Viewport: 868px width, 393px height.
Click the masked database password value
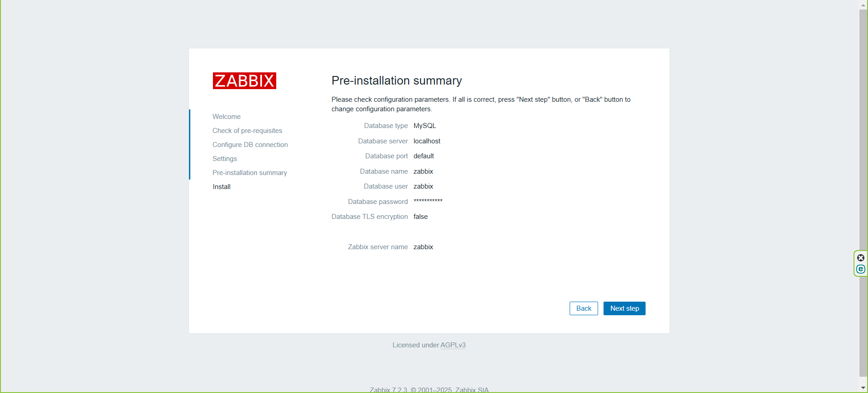coord(428,201)
